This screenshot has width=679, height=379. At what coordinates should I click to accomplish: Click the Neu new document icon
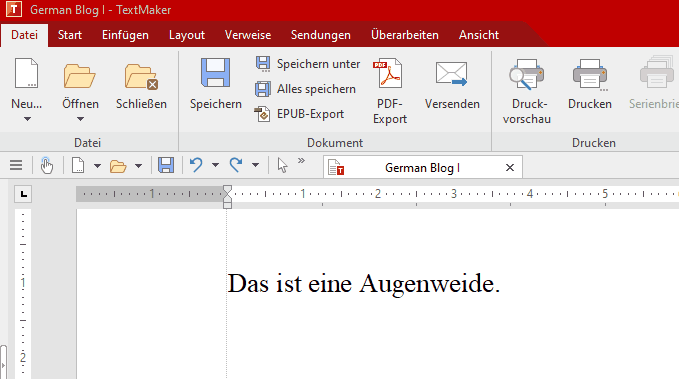[26, 74]
